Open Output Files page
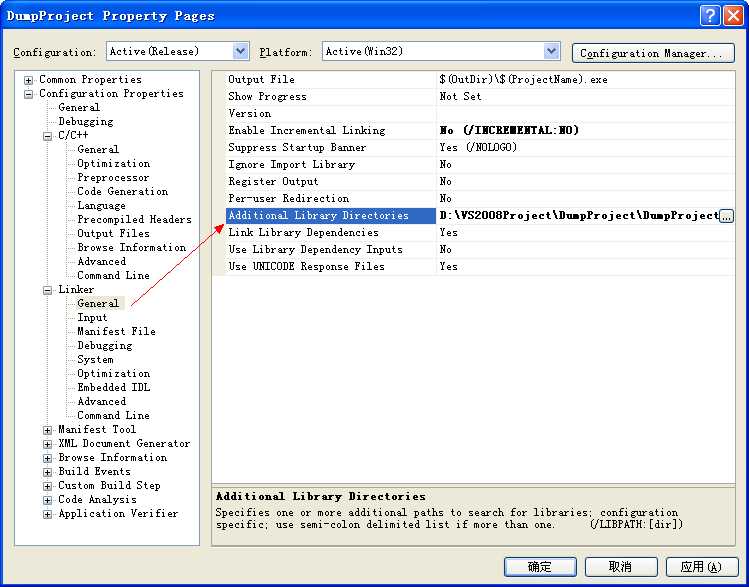The image size is (749, 587). (113, 233)
